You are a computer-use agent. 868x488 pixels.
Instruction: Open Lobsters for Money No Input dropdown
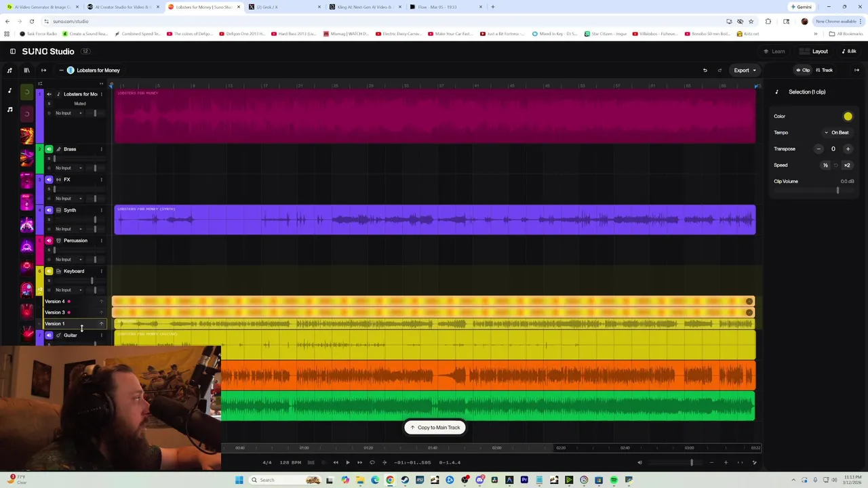[68, 113]
